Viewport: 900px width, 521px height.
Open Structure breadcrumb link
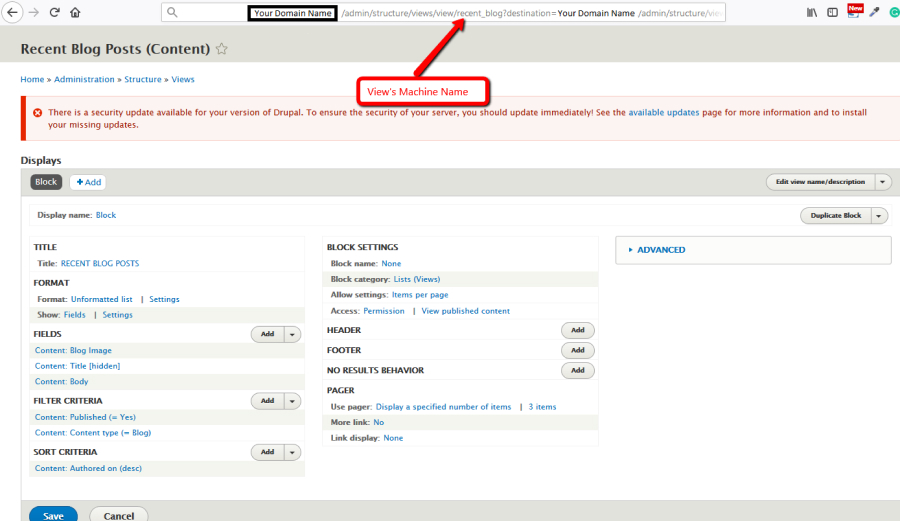(143, 79)
